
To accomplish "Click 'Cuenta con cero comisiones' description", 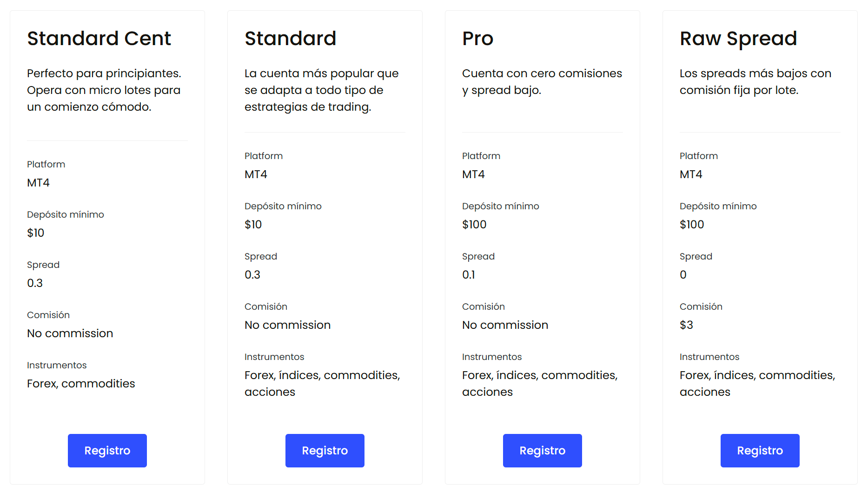I will tap(542, 81).
